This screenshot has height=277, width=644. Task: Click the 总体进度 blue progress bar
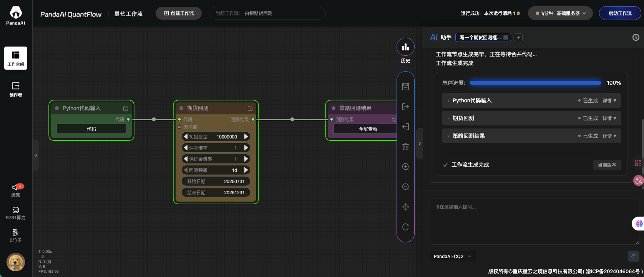click(535, 83)
